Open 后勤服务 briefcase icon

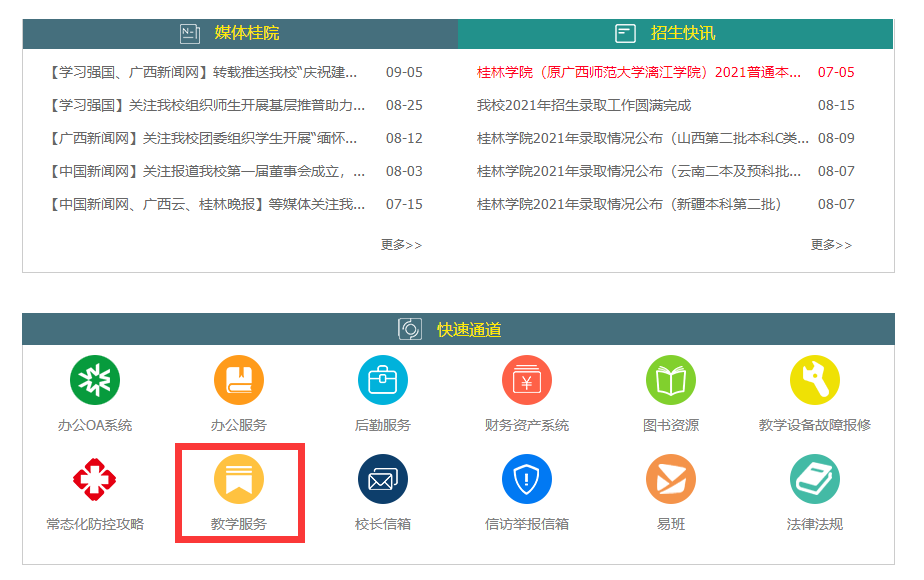(x=383, y=381)
